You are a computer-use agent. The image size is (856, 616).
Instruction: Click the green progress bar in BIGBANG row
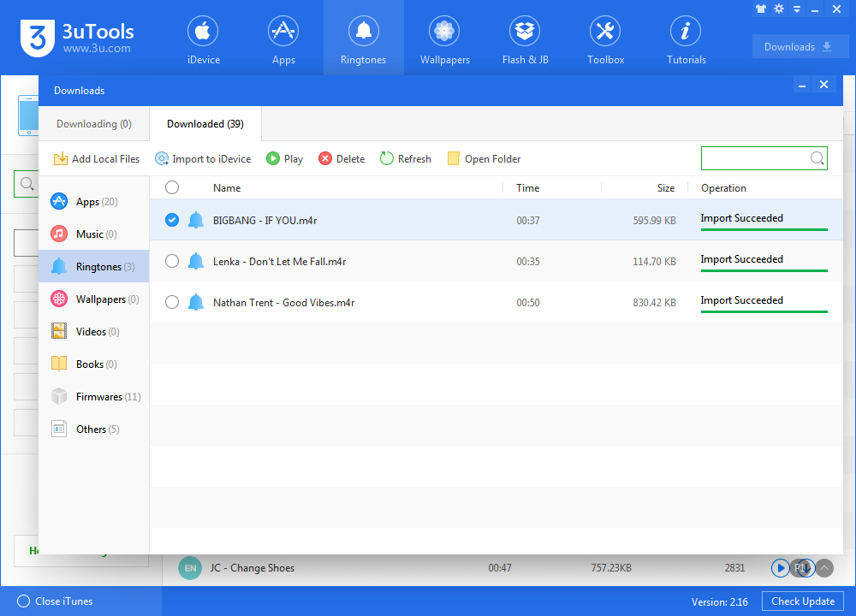pos(764,229)
